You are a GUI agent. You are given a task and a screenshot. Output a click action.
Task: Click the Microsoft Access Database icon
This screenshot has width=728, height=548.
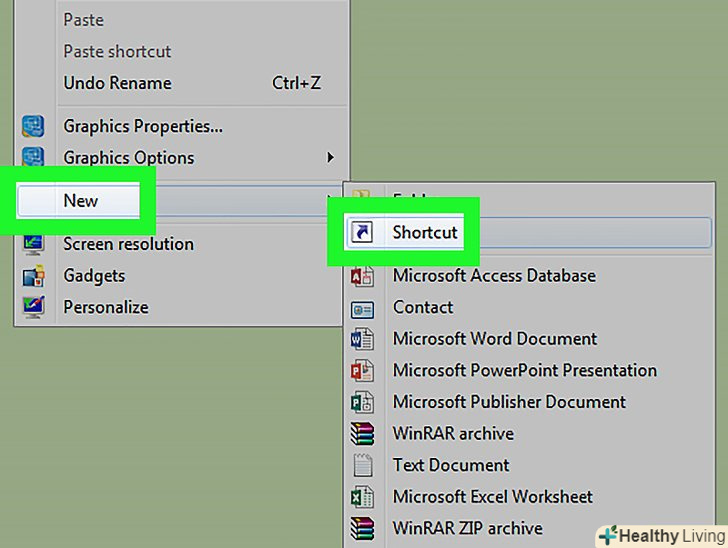[x=362, y=276]
